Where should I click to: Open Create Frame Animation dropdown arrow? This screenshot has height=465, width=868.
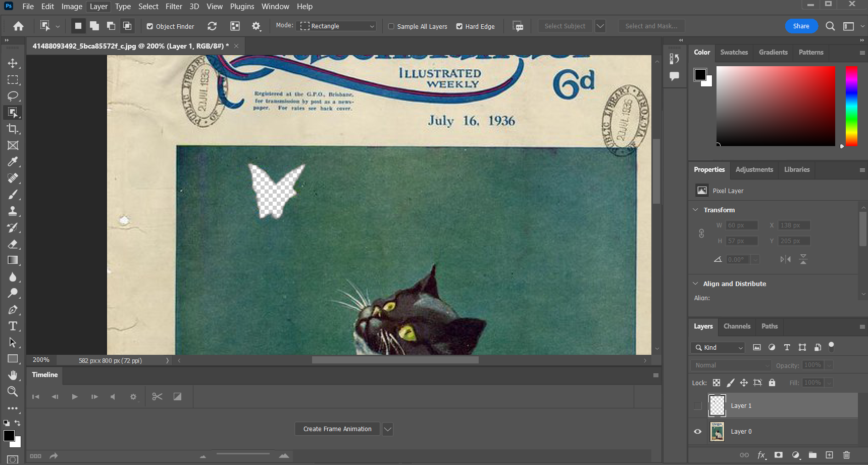tap(387, 429)
